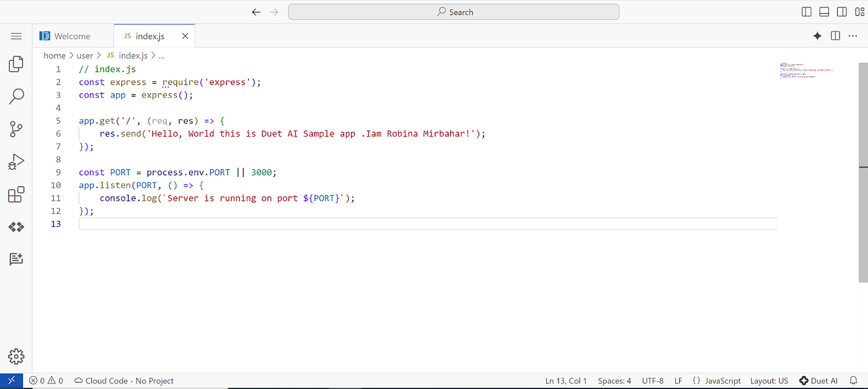Click the user breadcrumb segment
868x389 pixels.
point(85,55)
